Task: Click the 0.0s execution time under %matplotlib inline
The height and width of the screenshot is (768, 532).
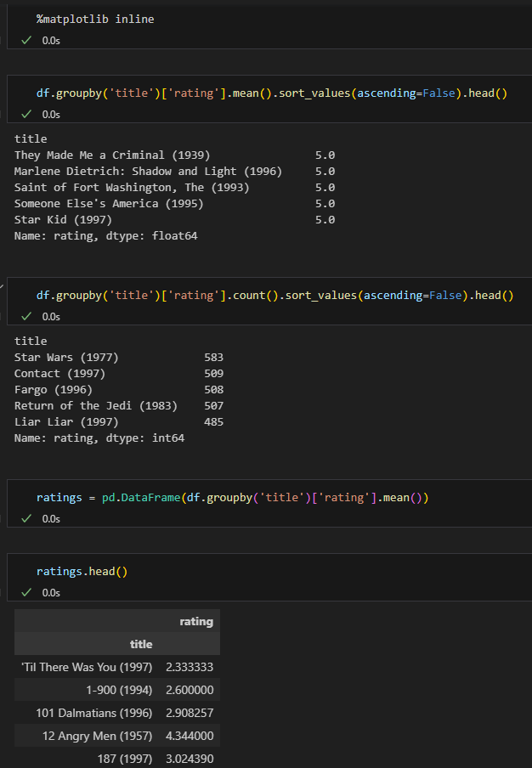Action: pos(51,41)
